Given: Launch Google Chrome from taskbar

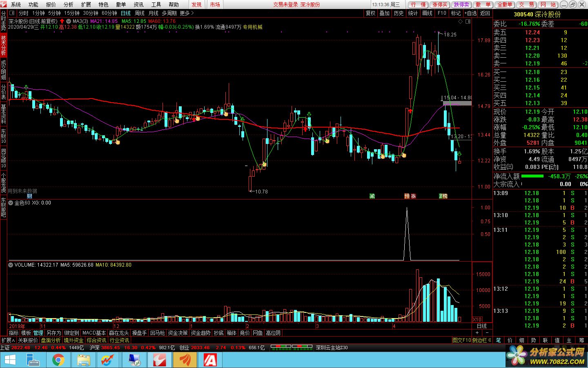Looking at the screenshot, I should [x=58, y=360].
